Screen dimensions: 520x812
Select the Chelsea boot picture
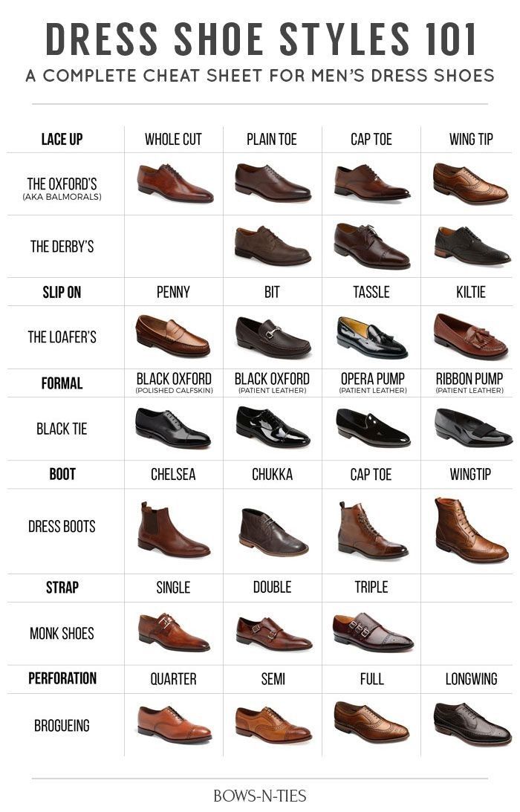[x=174, y=529]
